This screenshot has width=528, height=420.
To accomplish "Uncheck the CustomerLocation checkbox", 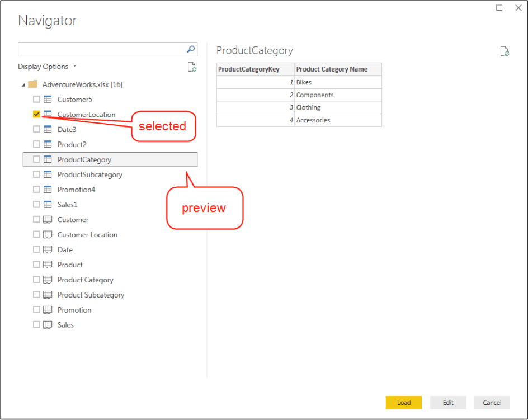I will tap(36, 114).
